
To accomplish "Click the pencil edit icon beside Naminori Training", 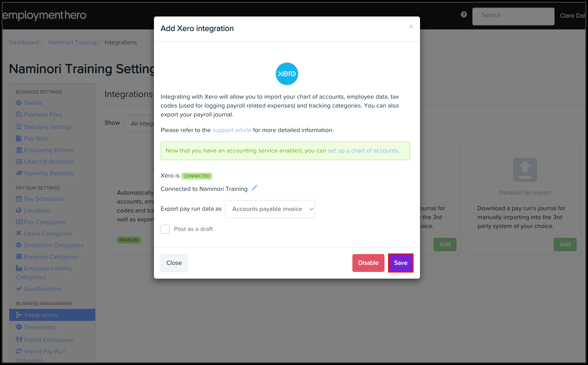I will 254,188.
